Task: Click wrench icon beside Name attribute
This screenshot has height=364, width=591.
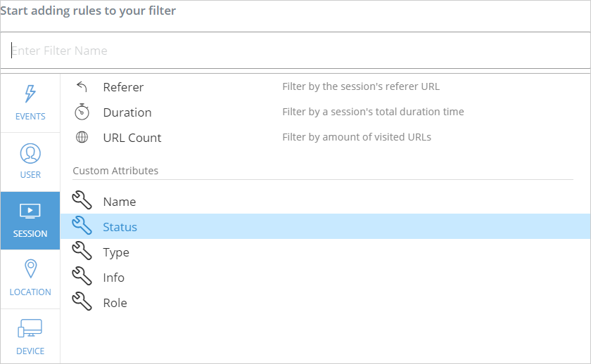Action: [82, 202]
